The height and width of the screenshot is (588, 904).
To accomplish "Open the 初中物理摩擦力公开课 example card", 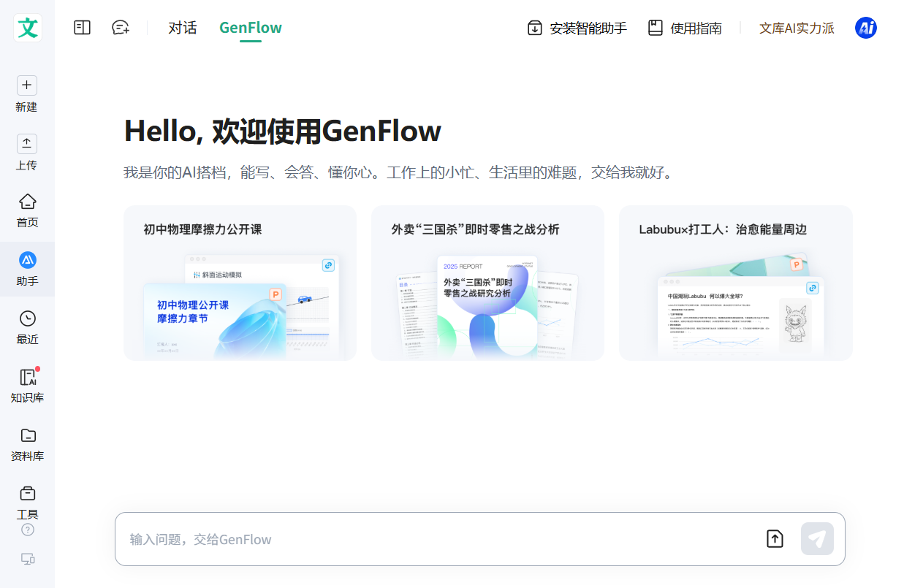I will (240, 283).
